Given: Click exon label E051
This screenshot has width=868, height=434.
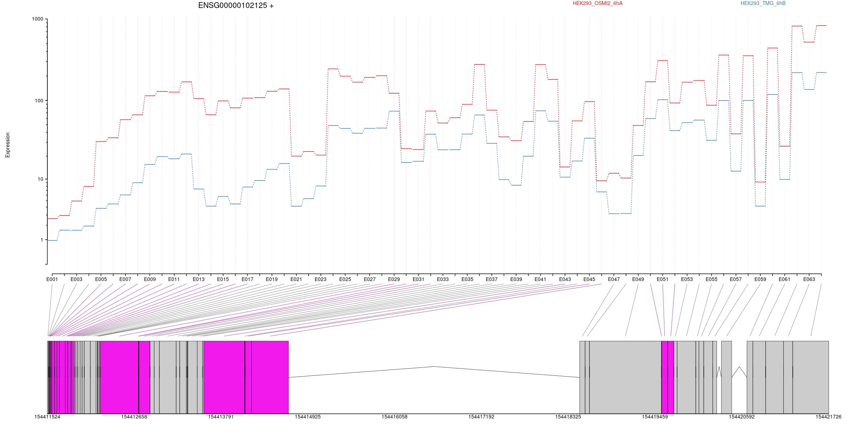Looking at the screenshot, I should coord(663,279).
